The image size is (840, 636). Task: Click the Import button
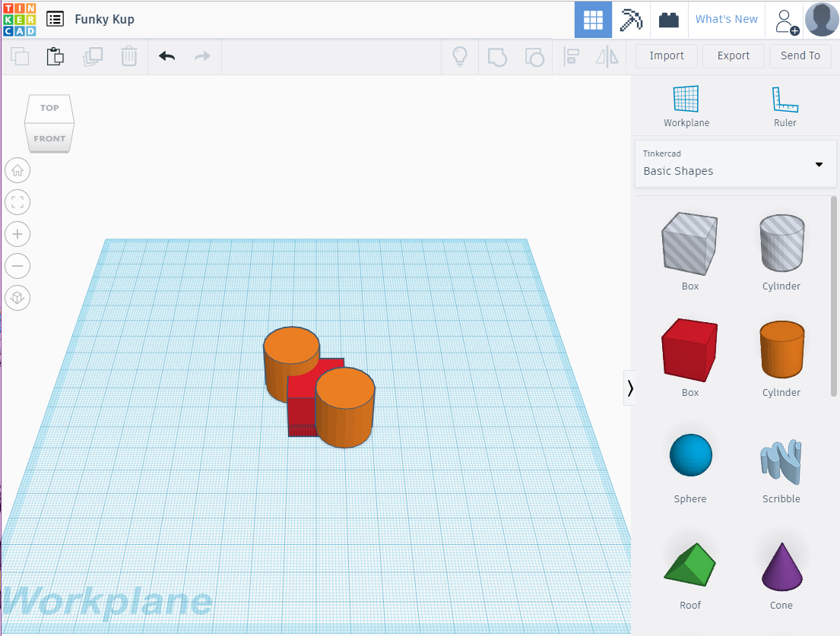point(667,55)
